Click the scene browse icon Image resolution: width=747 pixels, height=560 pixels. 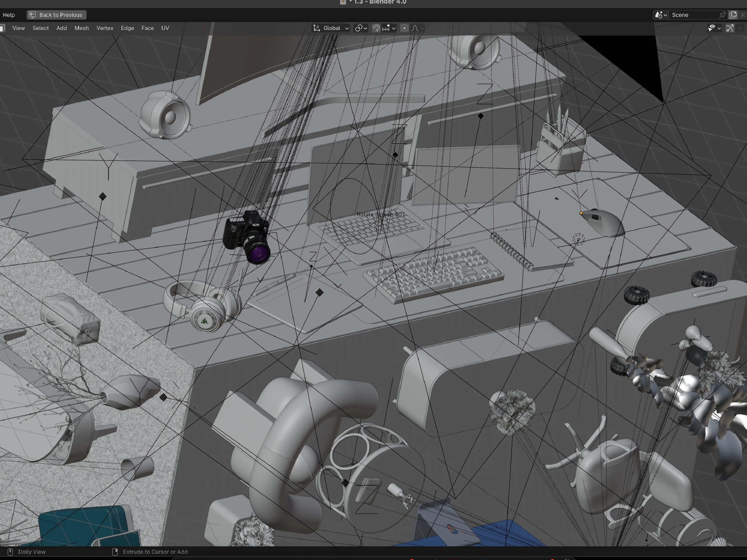coord(660,15)
